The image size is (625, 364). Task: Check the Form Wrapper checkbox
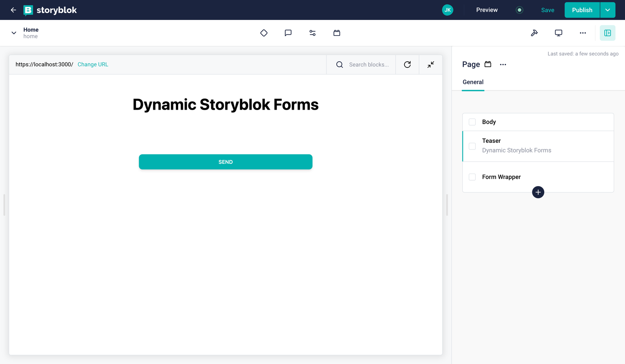[x=472, y=177]
